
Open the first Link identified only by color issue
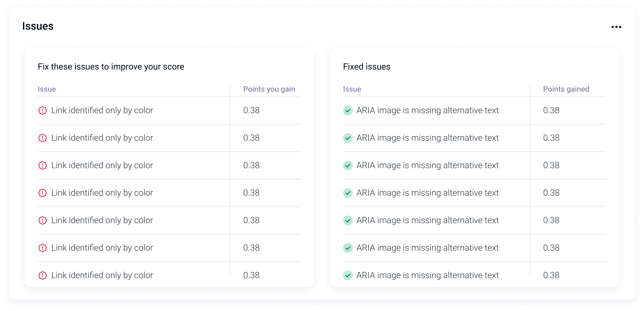(x=102, y=110)
